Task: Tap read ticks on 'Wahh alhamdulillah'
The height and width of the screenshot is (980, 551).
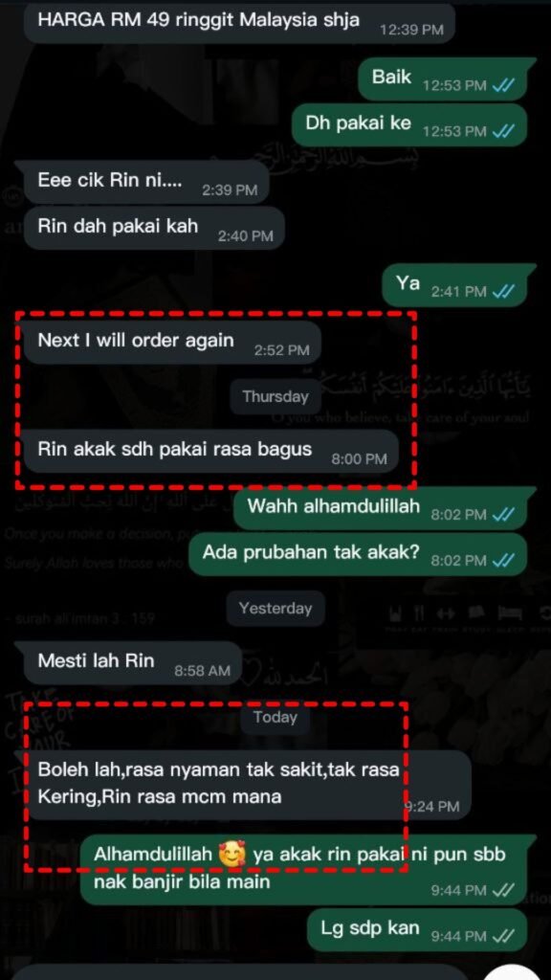Action: coord(503,514)
